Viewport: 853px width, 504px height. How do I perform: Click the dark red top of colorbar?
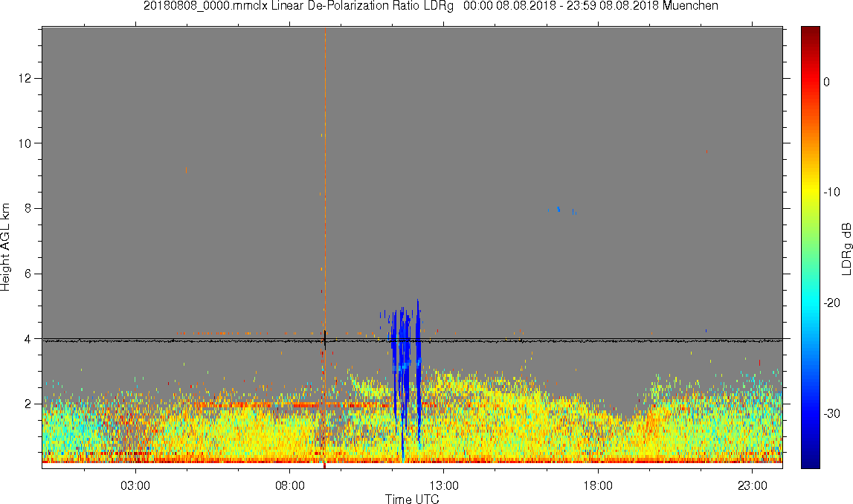coord(810,31)
